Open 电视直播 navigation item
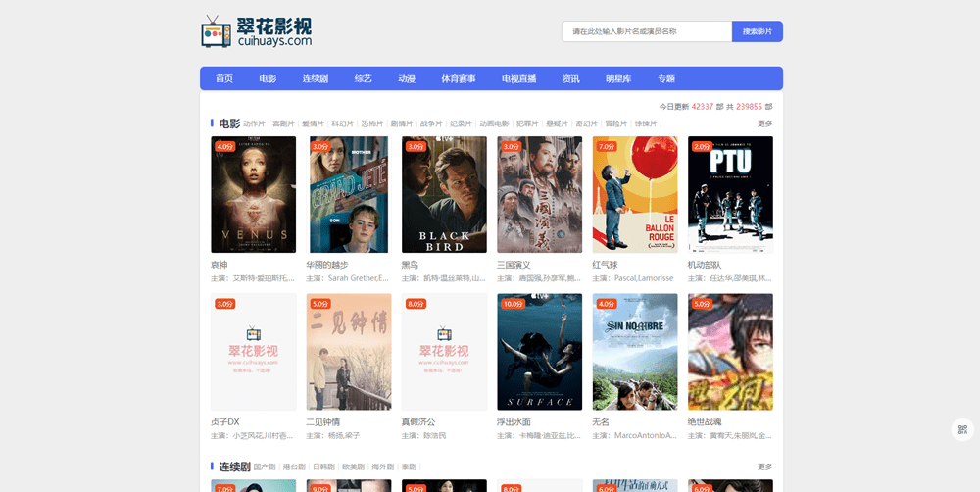The width and height of the screenshot is (980, 492). [x=518, y=78]
